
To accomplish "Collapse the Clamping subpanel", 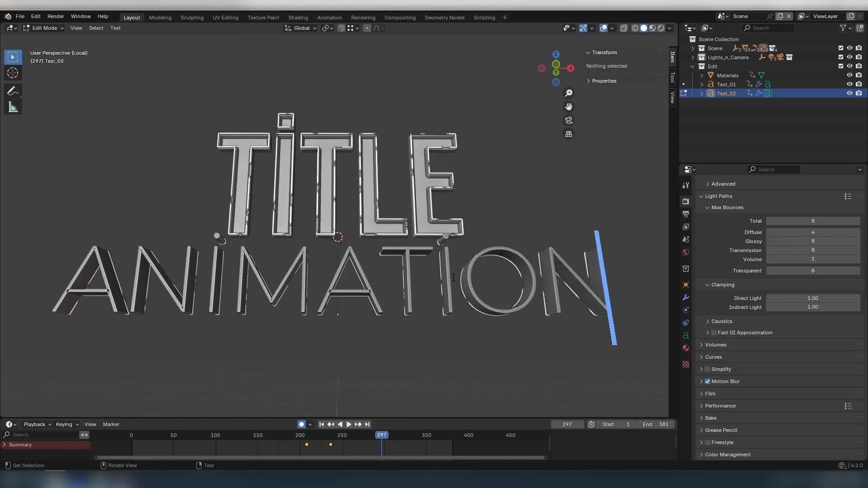I will [x=722, y=285].
